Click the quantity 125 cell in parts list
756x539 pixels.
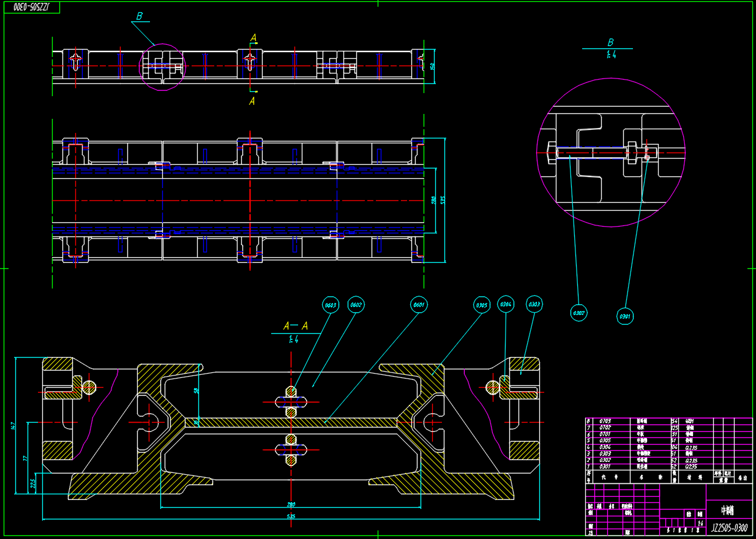675,428
